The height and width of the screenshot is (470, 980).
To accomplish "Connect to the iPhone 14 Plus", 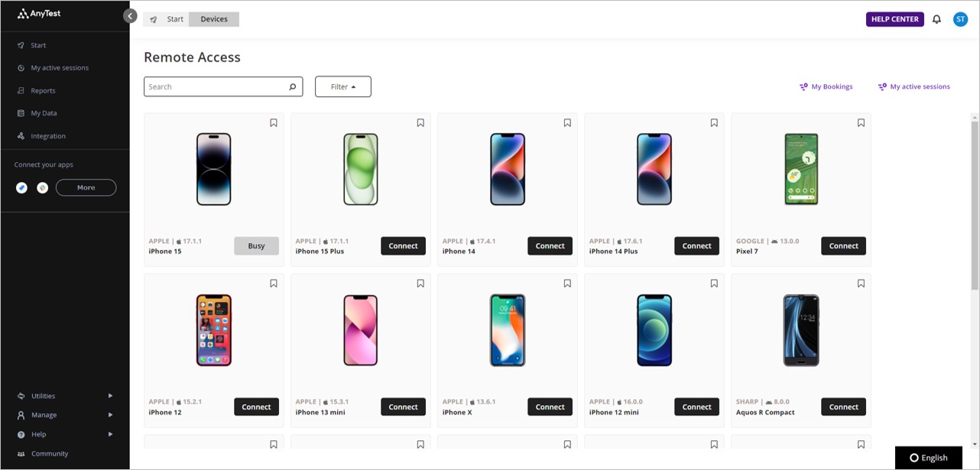I will point(696,246).
